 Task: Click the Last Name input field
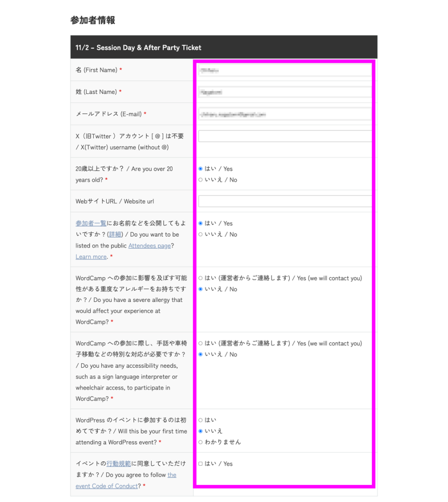[284, 92]
